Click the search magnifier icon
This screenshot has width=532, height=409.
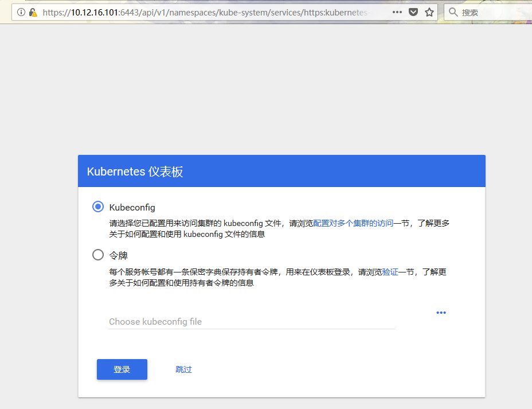point(453,12)
